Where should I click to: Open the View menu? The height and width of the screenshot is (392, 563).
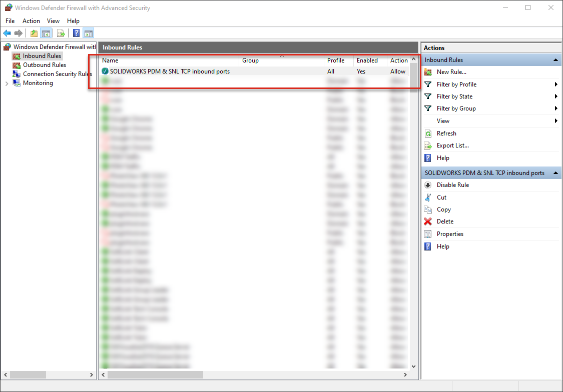point(53,21)
